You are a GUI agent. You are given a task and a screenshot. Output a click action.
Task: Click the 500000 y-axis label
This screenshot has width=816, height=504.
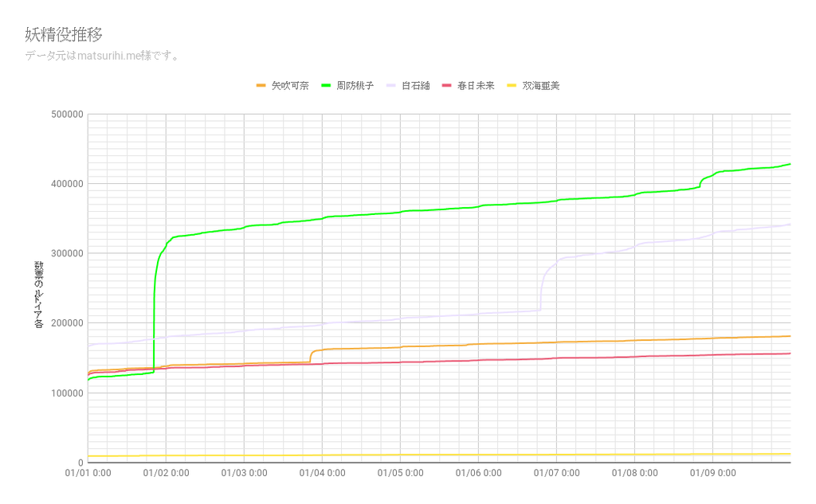pos(67,115)
